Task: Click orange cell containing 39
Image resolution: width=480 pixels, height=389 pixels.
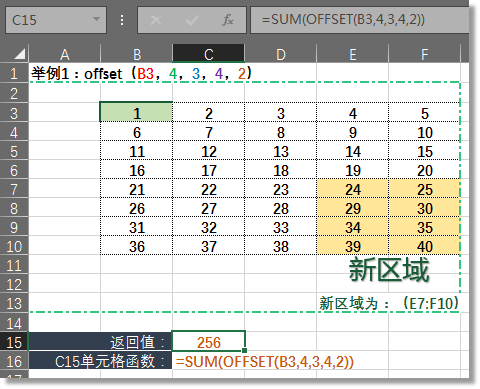Action: 353,246
